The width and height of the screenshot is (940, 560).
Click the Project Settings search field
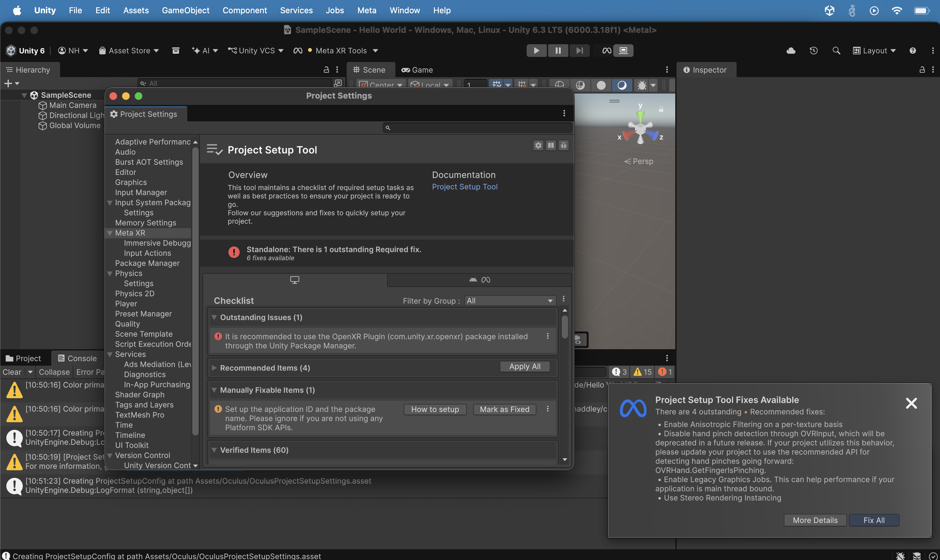click(x=477, y=128)
